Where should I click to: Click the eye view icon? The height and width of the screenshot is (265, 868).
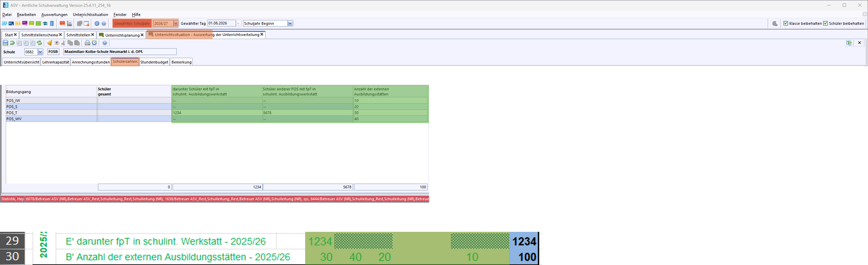point(57,43)
